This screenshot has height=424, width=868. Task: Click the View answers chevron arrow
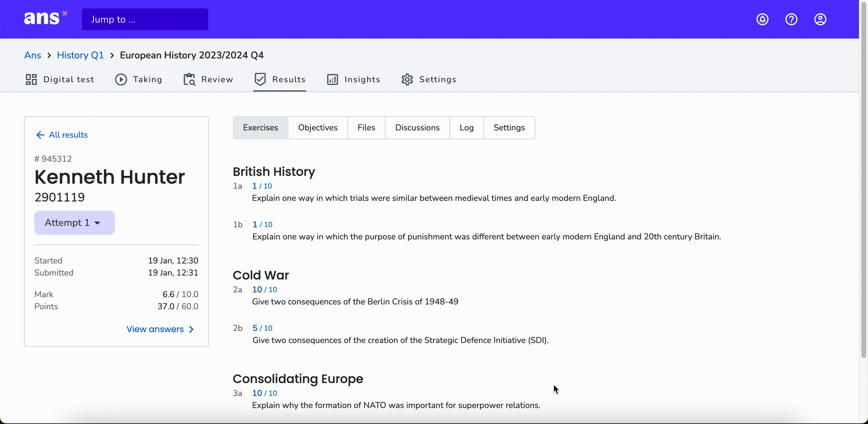(192, 329)
